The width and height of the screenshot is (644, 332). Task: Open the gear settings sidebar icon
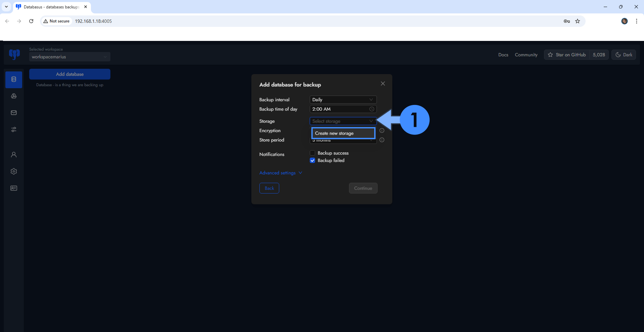pos(14,171)
